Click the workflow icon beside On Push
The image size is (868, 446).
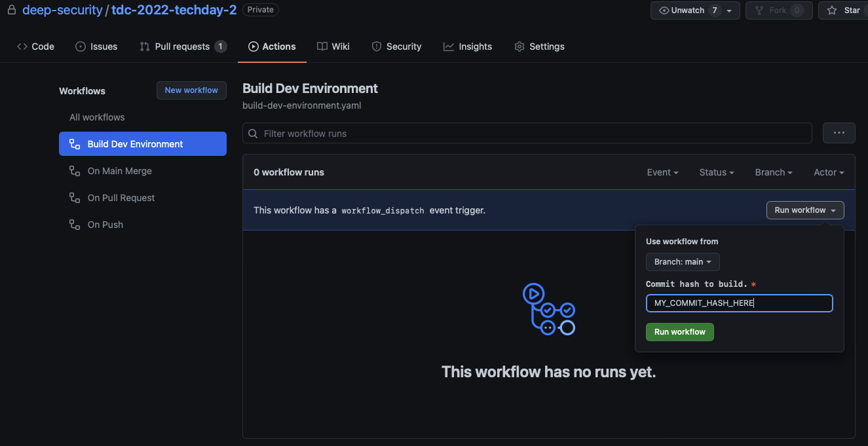pos(75,225)
